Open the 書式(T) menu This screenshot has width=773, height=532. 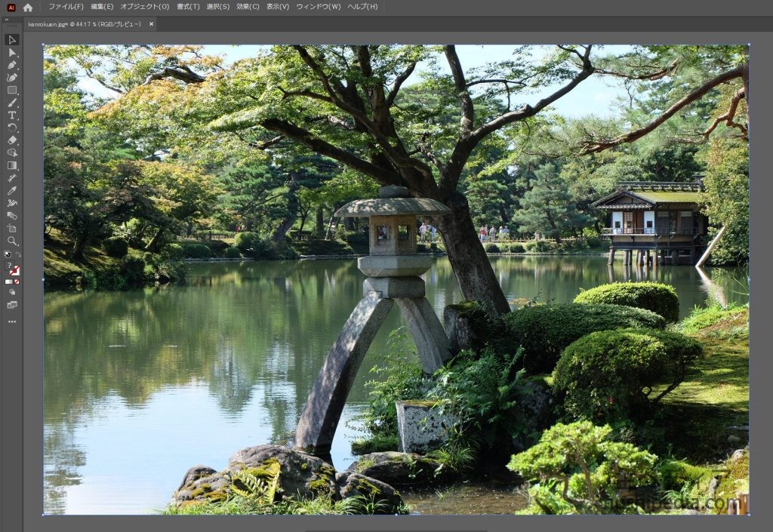click(x=188, y=7)
